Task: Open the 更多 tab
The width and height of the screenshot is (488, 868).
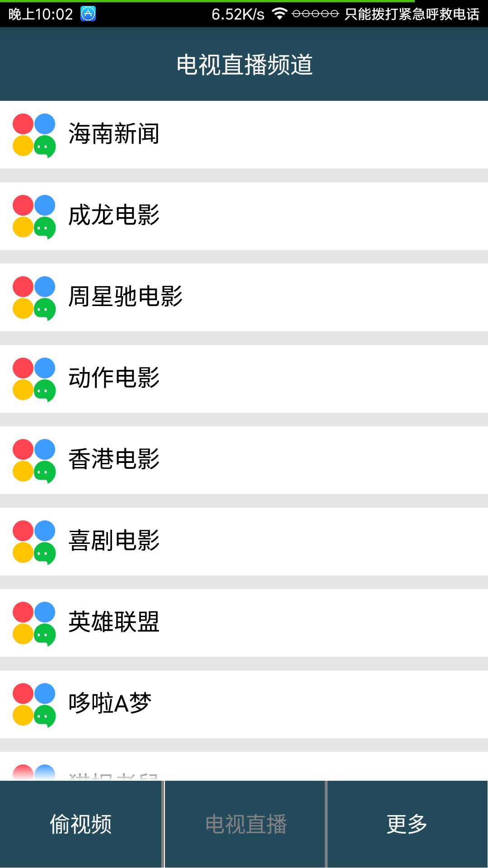Action: [408, 824]
